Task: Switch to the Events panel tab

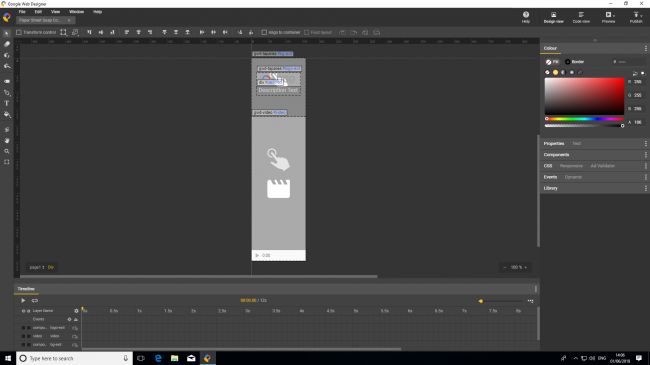Action: (x=550, y=177)
